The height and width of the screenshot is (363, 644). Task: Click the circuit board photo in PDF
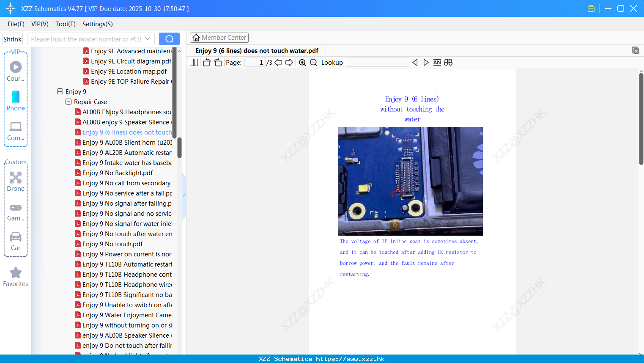coord(411,181)
